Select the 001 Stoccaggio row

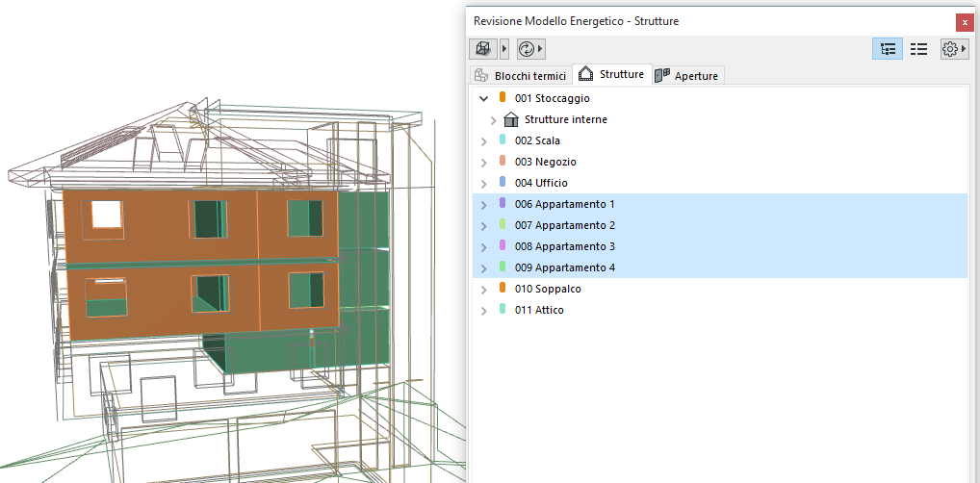720,98
